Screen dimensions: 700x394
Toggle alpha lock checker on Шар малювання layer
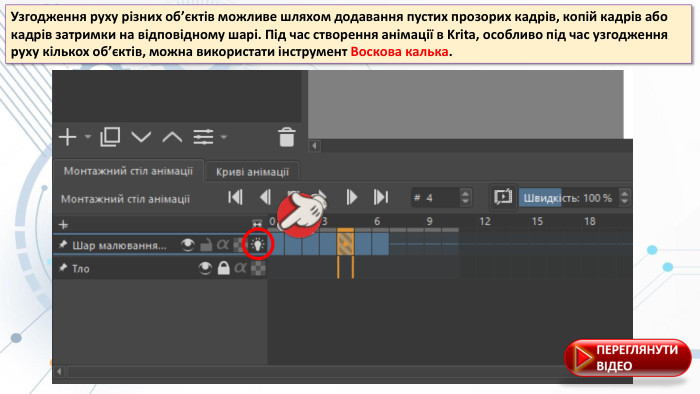239,245
